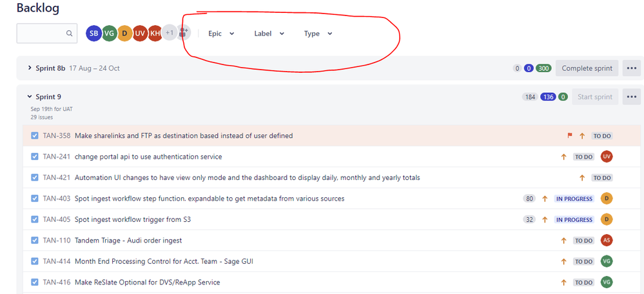The height and width of the screenshot is (294, 644).
Task: Open Sprint 9 more options menu
Action: coord(632,97)
